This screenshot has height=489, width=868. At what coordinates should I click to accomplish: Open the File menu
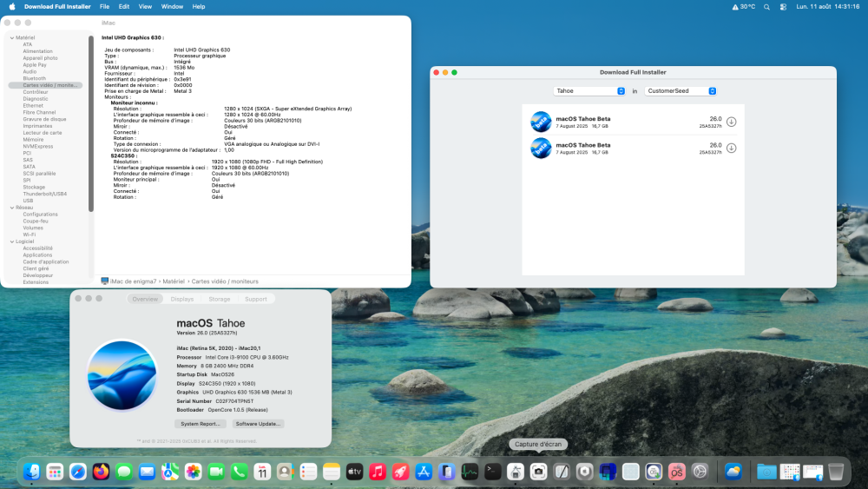105,7
